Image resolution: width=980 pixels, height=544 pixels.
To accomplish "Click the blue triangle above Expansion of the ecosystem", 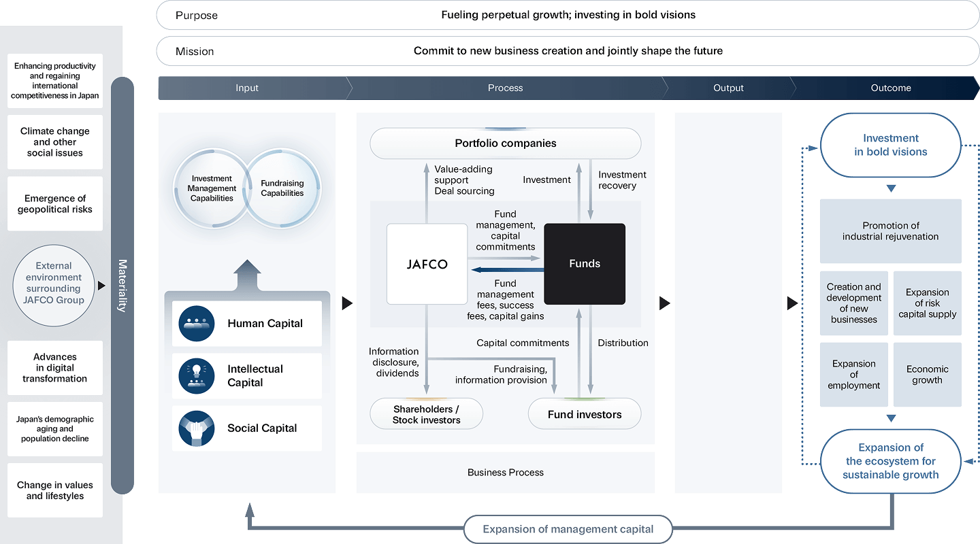I will 891,418.
